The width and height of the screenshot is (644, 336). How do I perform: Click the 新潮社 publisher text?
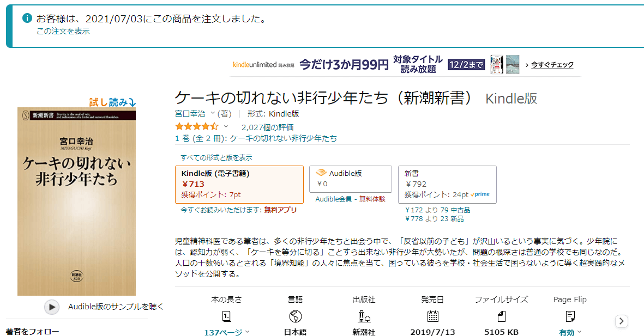[x=364, y=332]
